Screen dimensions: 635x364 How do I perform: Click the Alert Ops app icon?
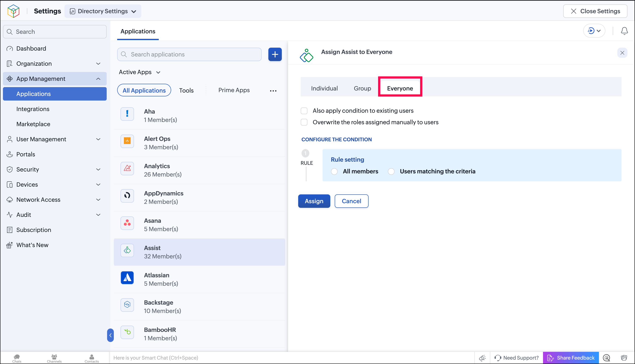pos(127,141)
